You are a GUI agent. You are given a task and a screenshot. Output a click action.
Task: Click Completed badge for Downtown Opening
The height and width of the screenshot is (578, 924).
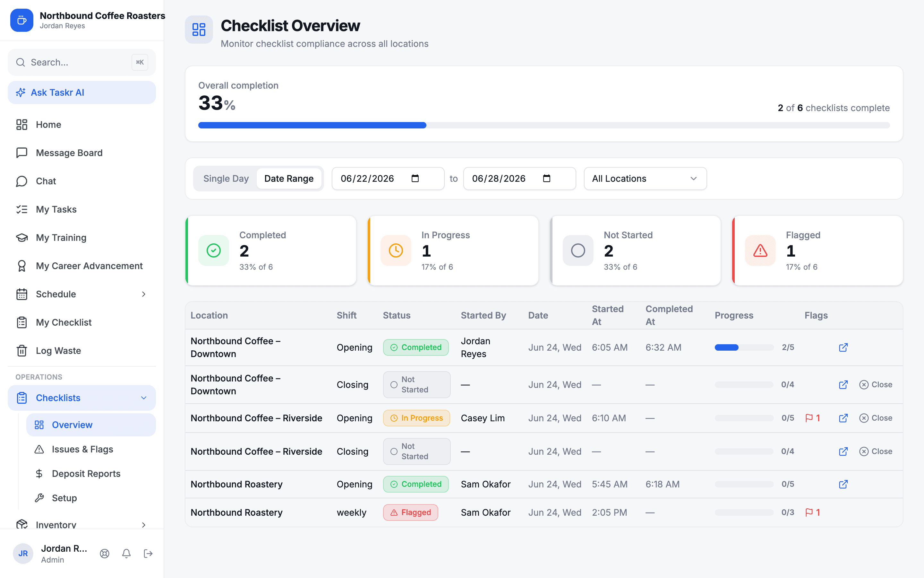[416, 347]
